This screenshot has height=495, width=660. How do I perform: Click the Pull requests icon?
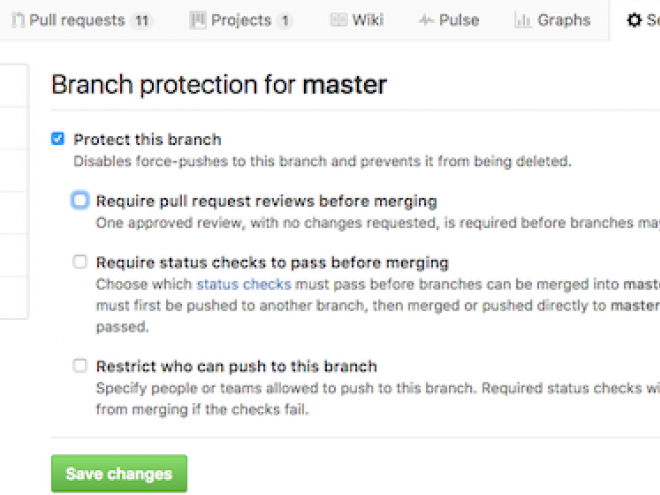click(18, 20)
